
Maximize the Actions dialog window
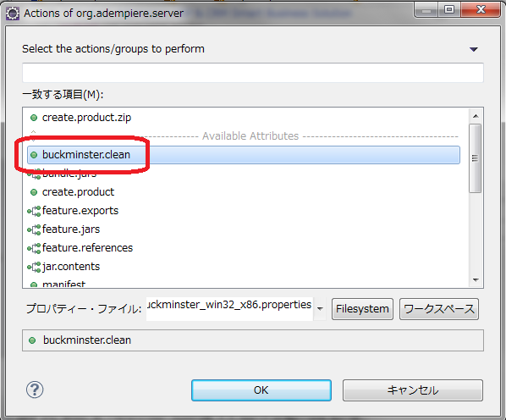click(449, 9)
